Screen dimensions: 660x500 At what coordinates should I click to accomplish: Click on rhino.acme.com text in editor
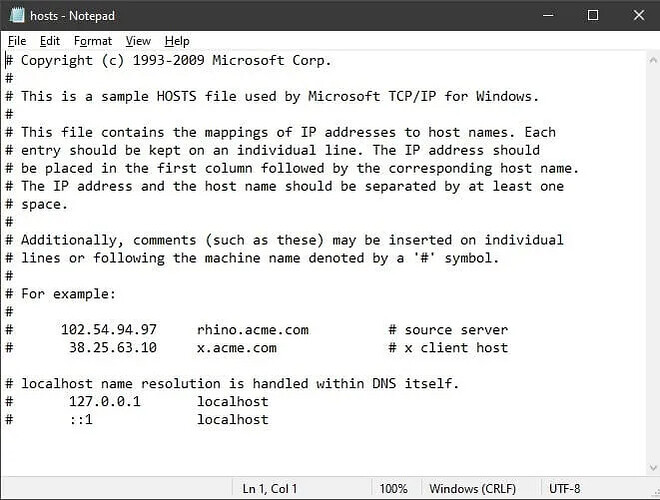coord(253,330)
